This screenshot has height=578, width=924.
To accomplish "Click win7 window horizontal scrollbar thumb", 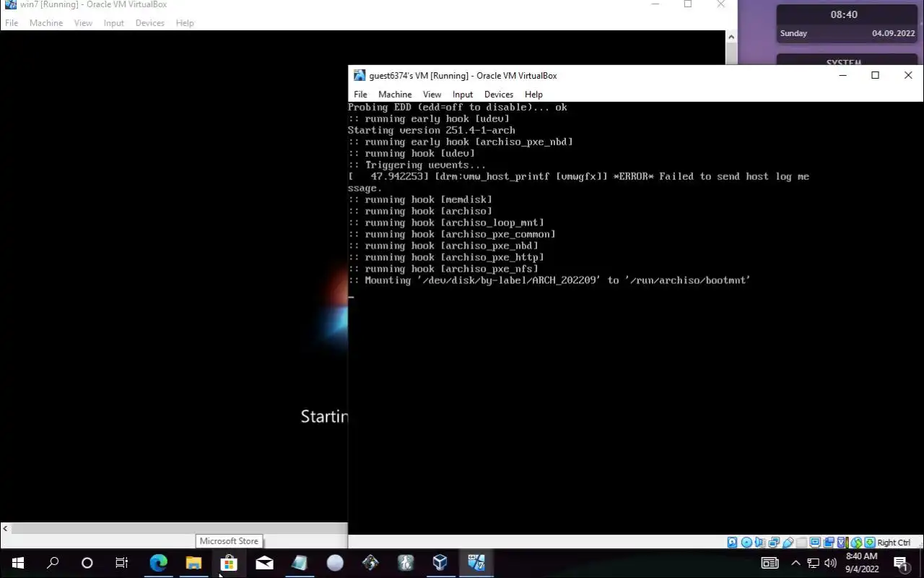I will 179,529.
